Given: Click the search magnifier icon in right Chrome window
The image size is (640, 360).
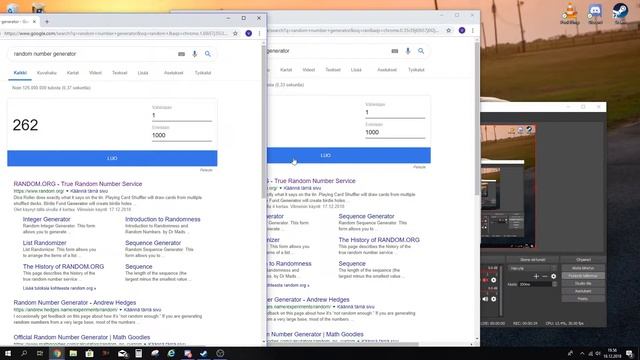Looking at the screenshot, I should pos(421,51).
